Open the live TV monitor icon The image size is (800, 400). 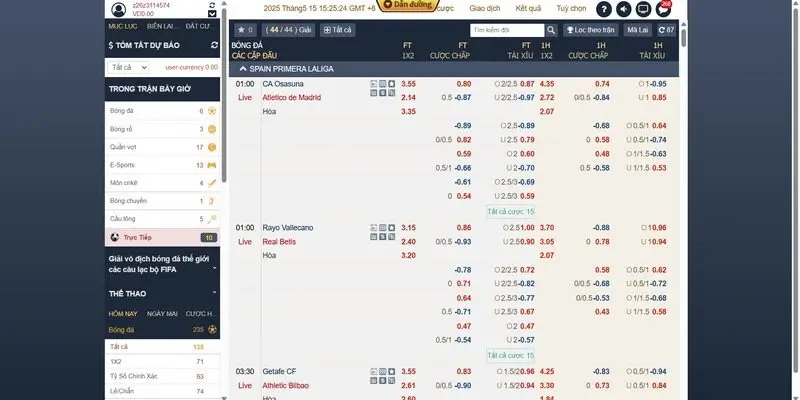coord(643,9)
